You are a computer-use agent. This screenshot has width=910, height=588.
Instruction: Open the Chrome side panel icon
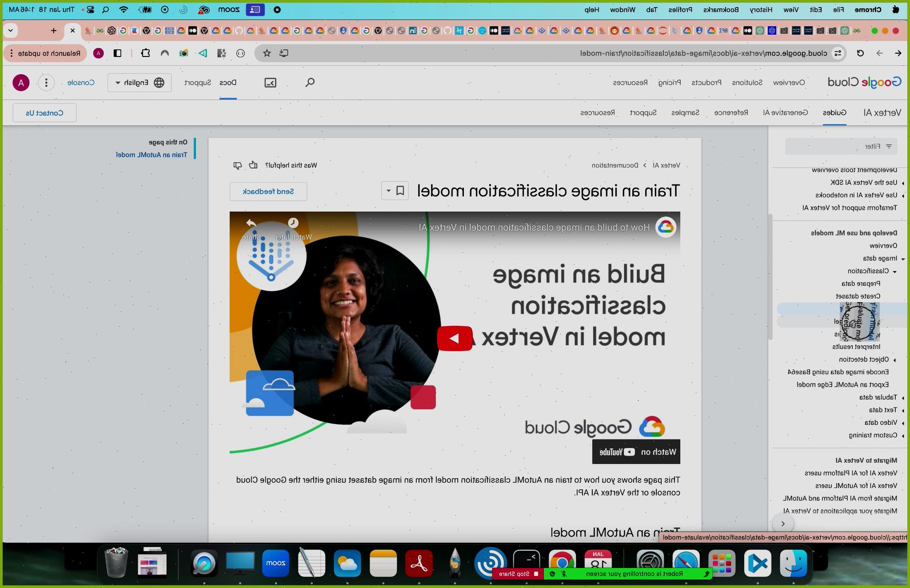point(117,53)
